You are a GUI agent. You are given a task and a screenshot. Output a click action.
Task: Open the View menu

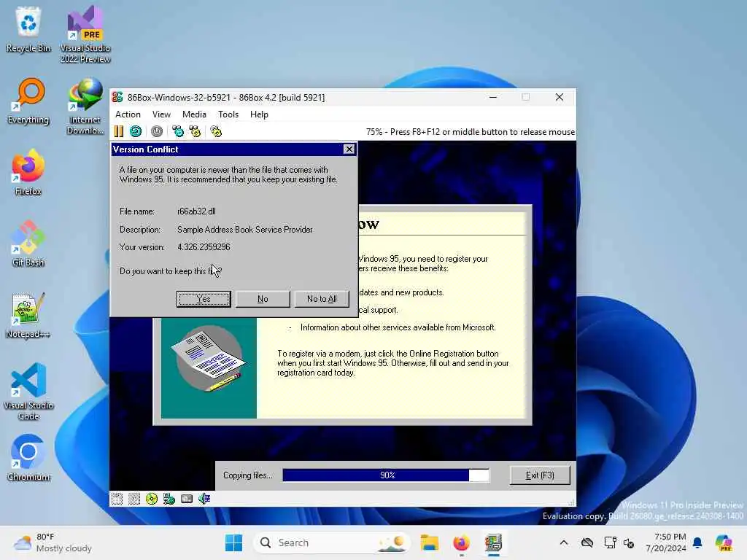coord(161,114)
